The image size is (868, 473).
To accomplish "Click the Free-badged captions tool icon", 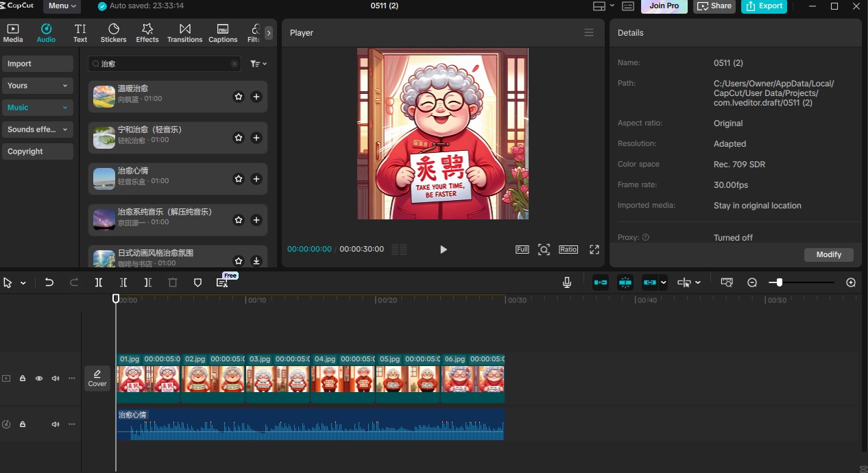I will coord(222,282).
